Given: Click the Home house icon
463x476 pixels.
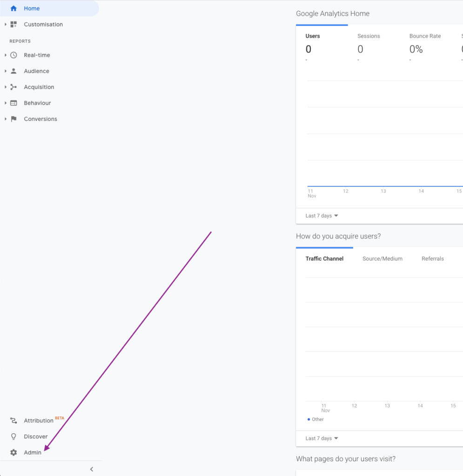Looking at the screenshot, I should point(13,8).
